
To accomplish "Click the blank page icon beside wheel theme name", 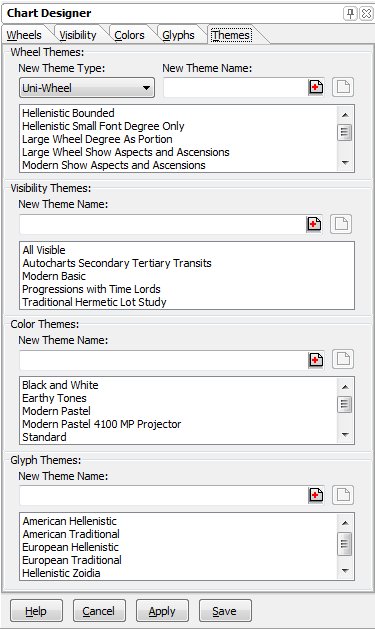I will point(343,87).
